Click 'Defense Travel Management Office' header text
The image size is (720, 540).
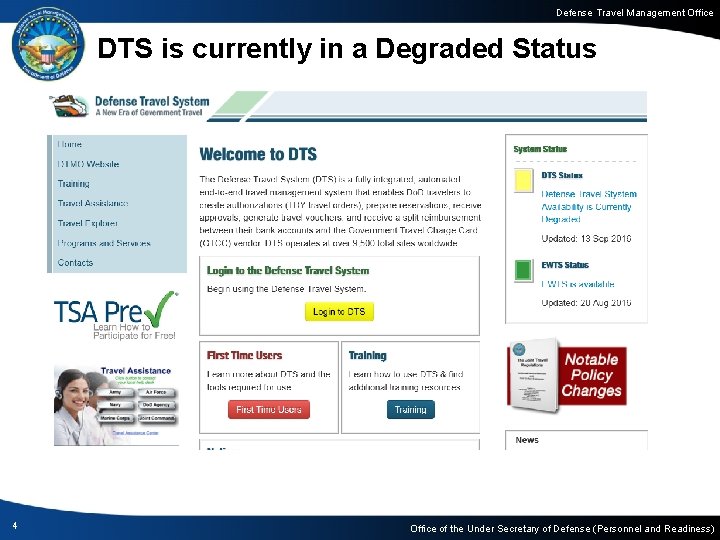tap(635, 13)
